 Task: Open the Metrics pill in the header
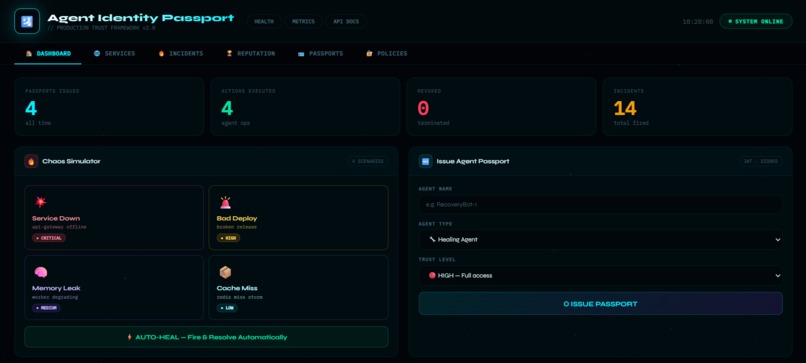303,22
